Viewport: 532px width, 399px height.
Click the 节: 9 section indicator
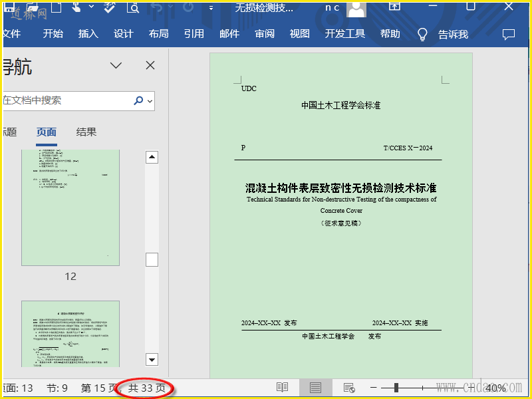[57, 388]
